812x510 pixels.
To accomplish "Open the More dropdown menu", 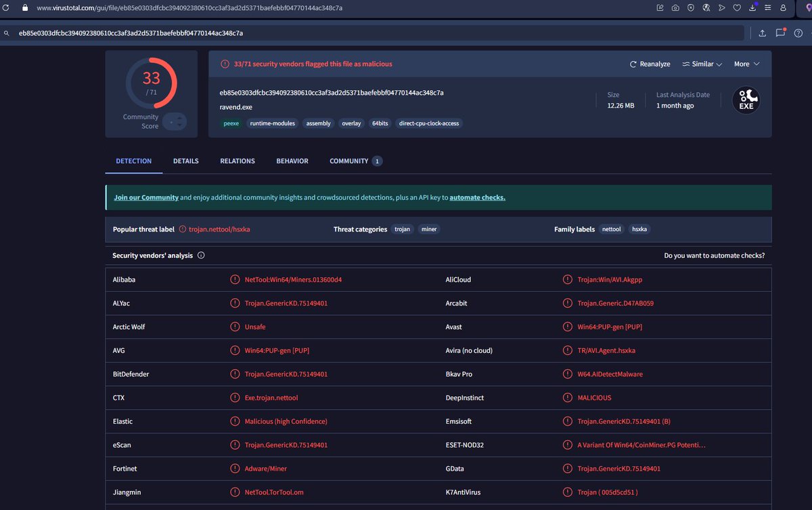I will tap(747, 64).
